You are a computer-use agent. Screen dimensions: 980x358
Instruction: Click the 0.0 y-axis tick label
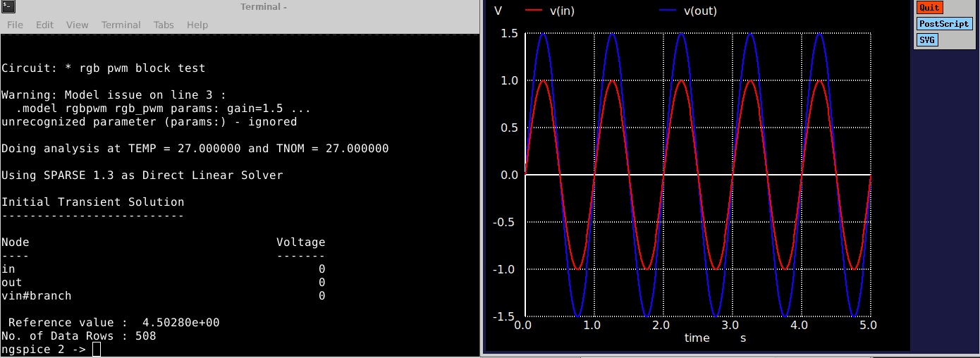(x=510, y=175)
